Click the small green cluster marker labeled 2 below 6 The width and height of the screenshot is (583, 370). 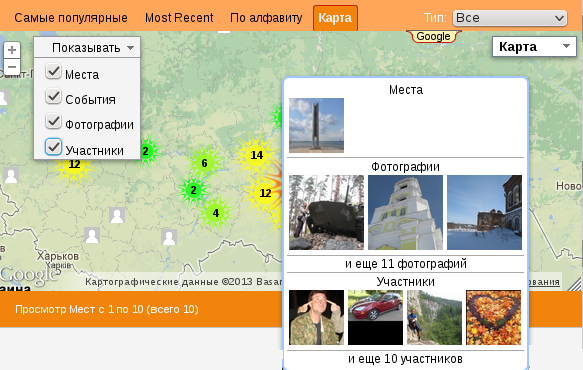(x=193, y=190)
